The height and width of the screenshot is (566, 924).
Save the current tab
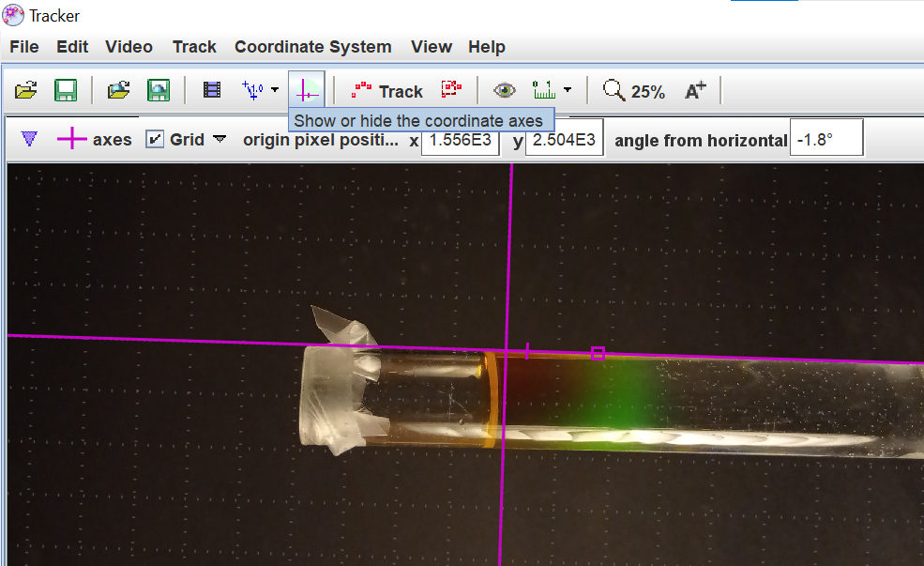pyautogui.click(x=66, y=89)
